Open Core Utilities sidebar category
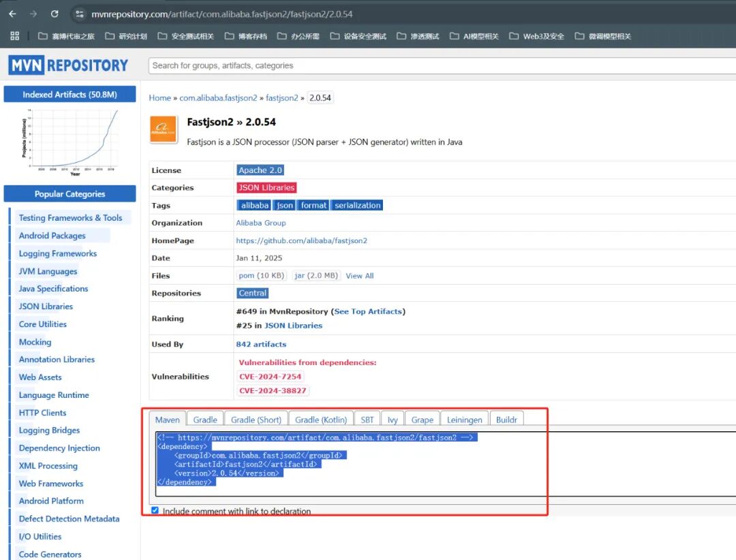736x560 pixels. 43,324
